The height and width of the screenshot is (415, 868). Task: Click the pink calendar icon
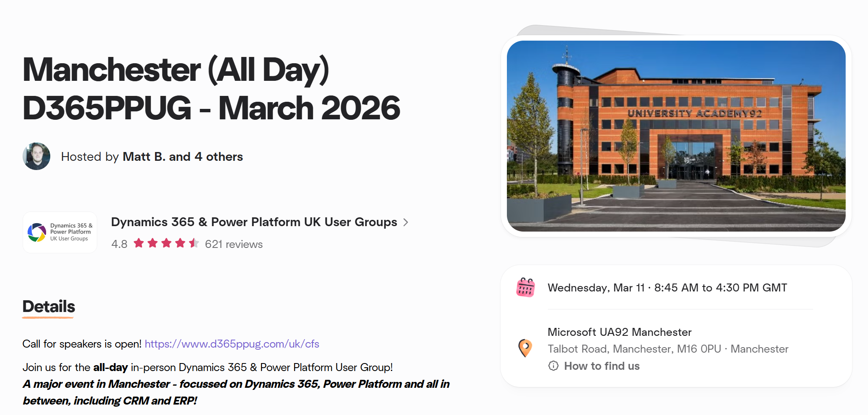[525, 288]
